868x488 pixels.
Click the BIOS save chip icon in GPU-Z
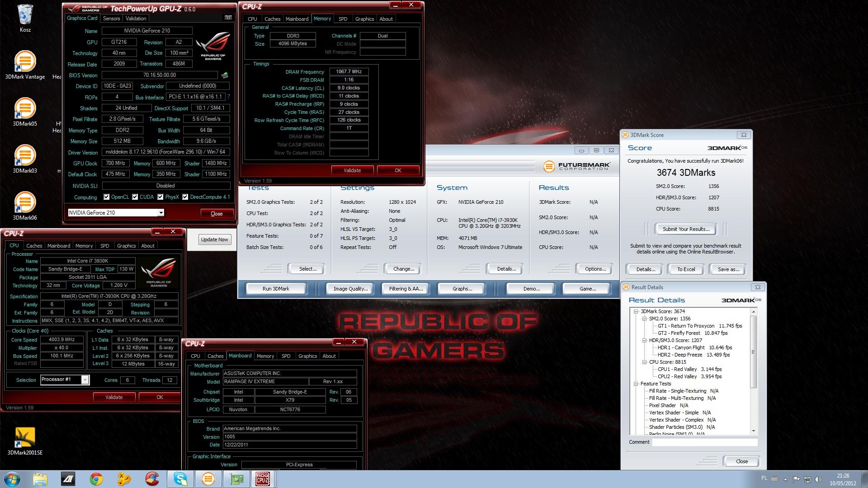[x=225, y=75]
